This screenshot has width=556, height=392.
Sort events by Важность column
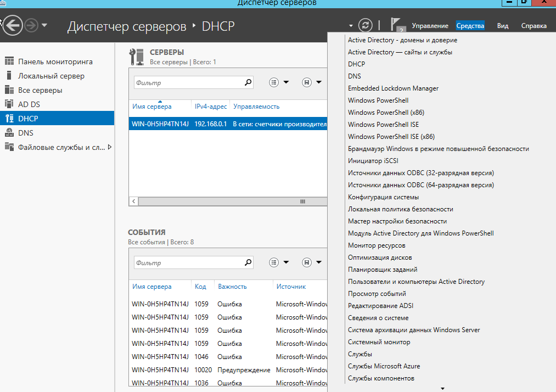click(x=232, y=287)
